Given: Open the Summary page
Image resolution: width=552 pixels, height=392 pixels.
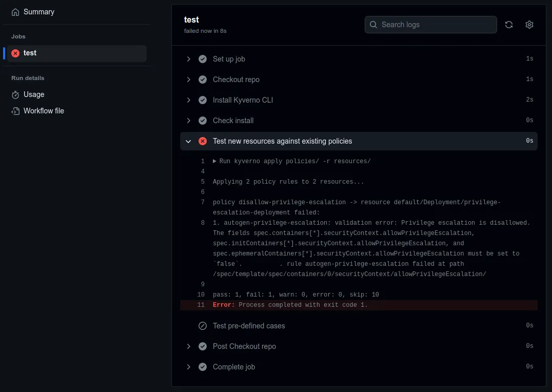Looking at the screenshot, I should click(x=39, y=12).
